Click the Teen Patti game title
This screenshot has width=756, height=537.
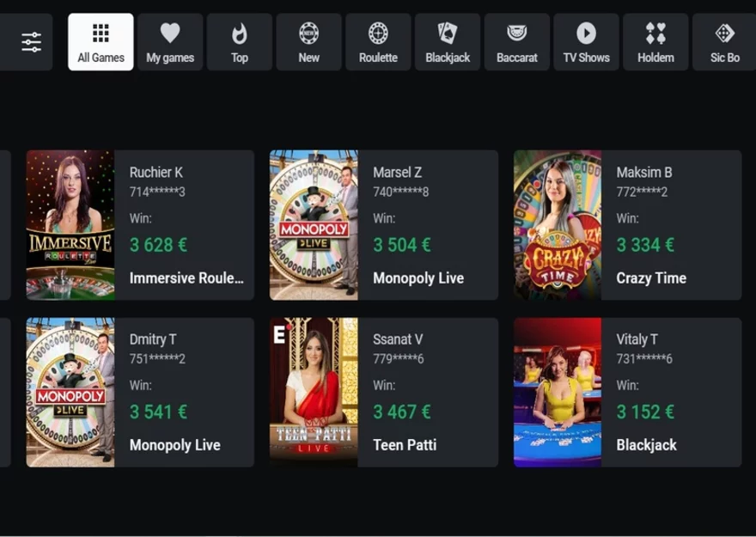pyautogui.click(x=405, y=445)
